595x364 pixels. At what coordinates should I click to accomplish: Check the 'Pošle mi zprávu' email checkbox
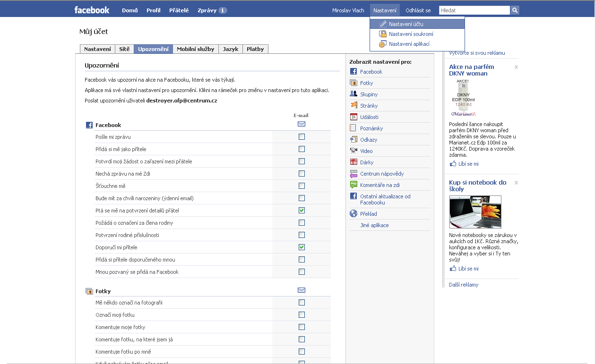point(302,137)
